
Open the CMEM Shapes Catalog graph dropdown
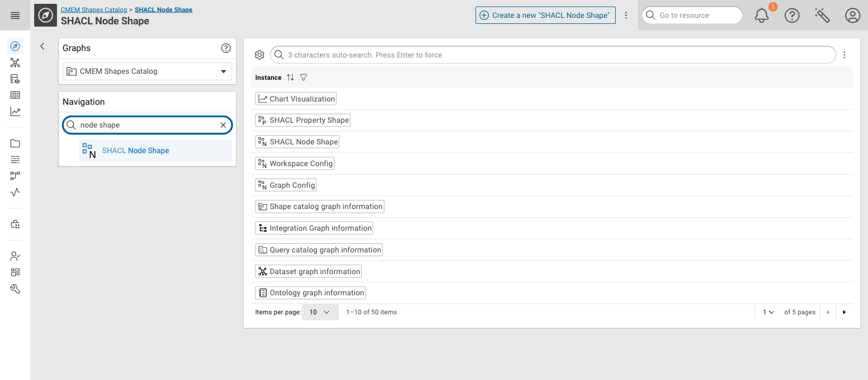point(148,71)
